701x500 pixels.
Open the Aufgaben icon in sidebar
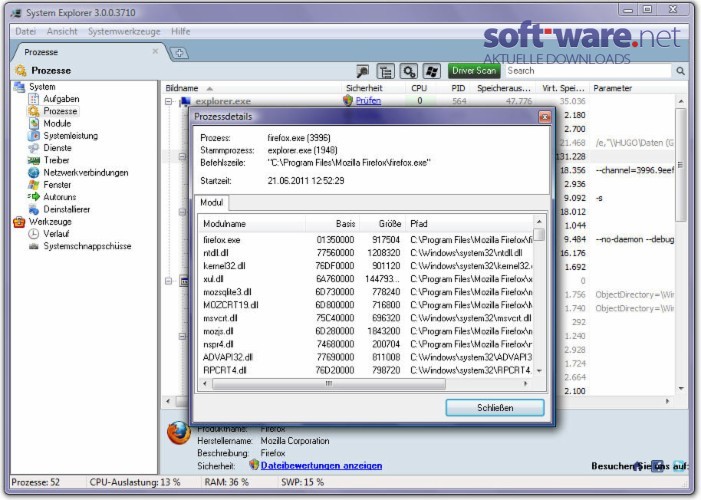click(34, 99)
